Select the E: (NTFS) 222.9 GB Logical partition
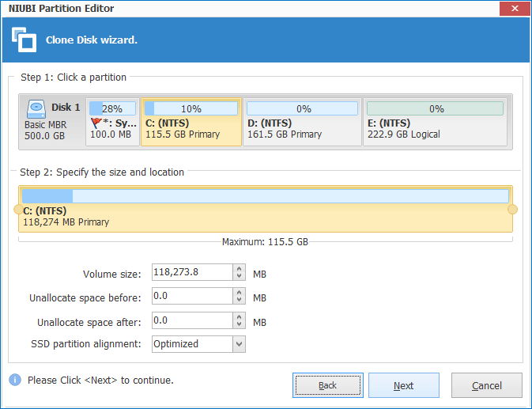Viewport: 532px width, 409px height. (435, 123)
